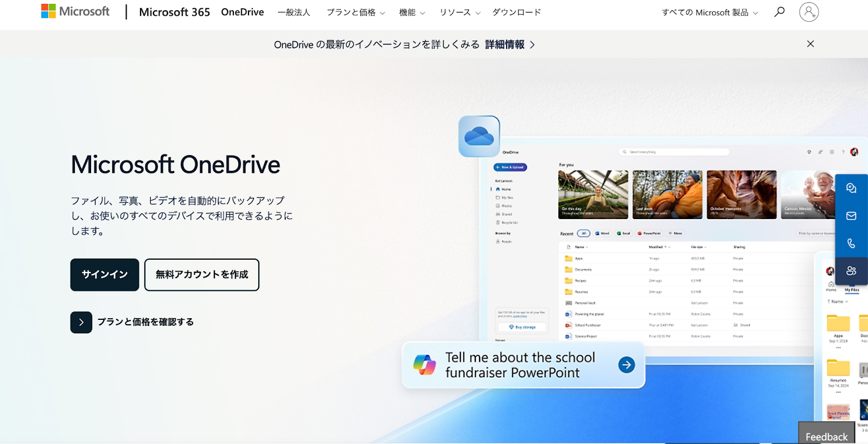
Task: Click the OneDrive cloud app icon
Action: coord(479,136)
